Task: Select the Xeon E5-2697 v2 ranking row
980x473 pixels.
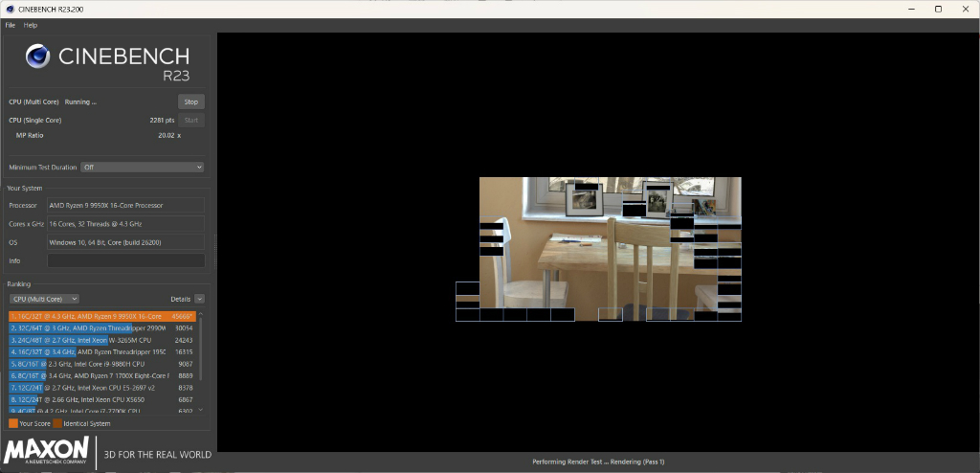Action: 102,388
